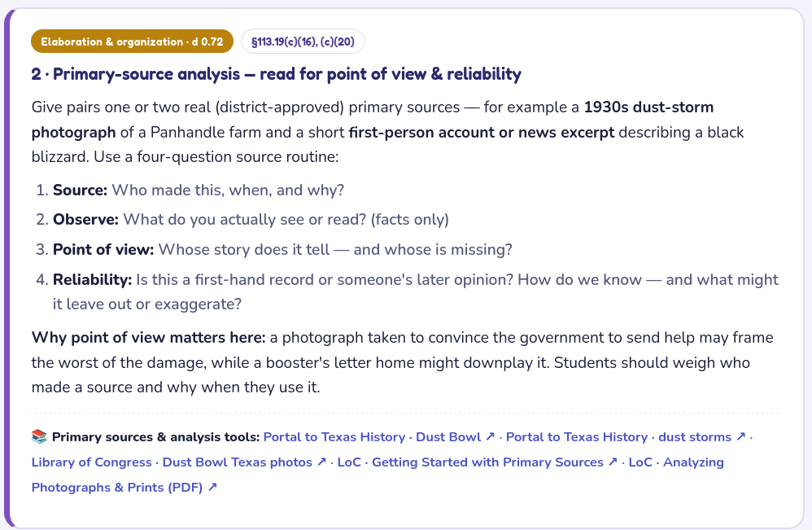Image resolution: width=812 pixels, height=530 pixels.
Task: Click the Primary-source analysis section heading
Action: click(276, 74)
